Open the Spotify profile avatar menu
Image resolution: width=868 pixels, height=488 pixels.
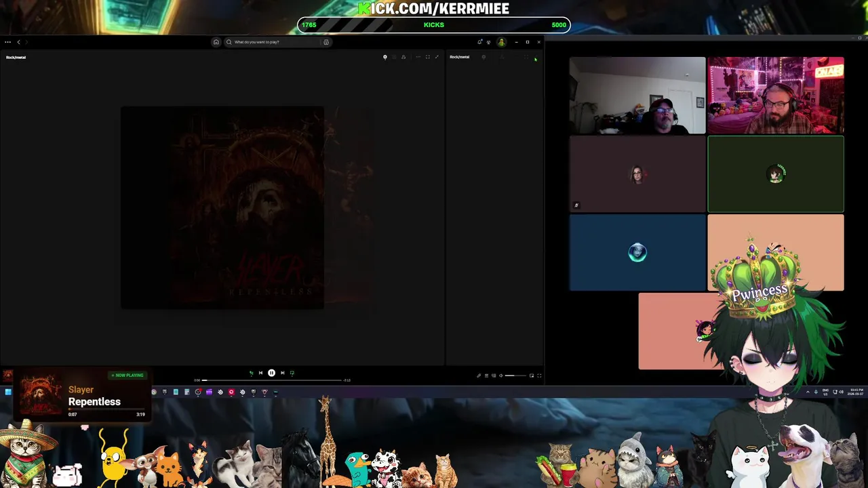coord(501,42)
